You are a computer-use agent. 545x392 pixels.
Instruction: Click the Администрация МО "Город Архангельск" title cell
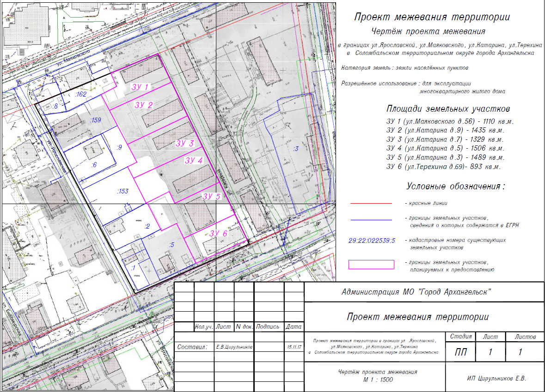tap(423, 292)
